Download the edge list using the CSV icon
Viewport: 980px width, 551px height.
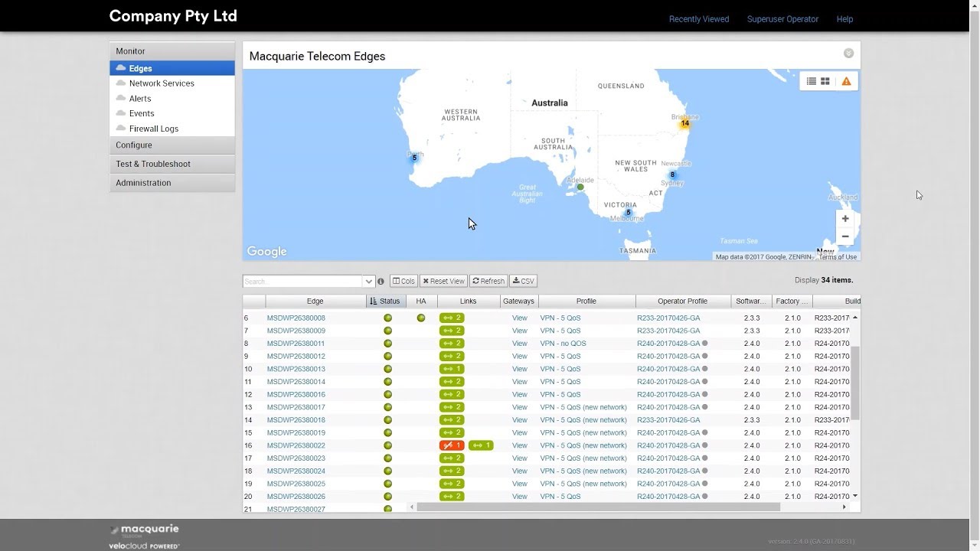[524, 281]
